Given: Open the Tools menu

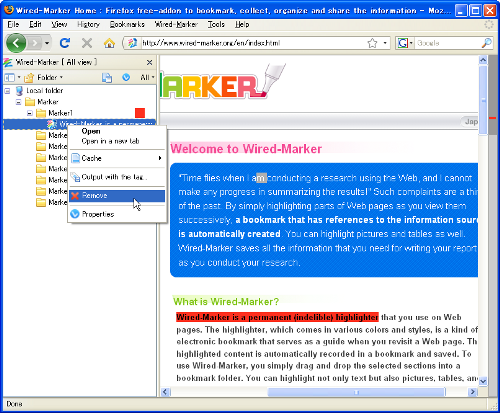Looking at the screenshot, I should click(216, 24).
